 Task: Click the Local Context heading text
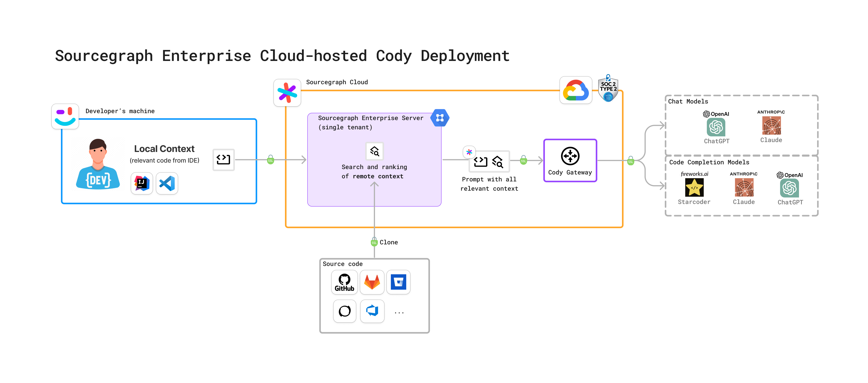tap(164, 149)
